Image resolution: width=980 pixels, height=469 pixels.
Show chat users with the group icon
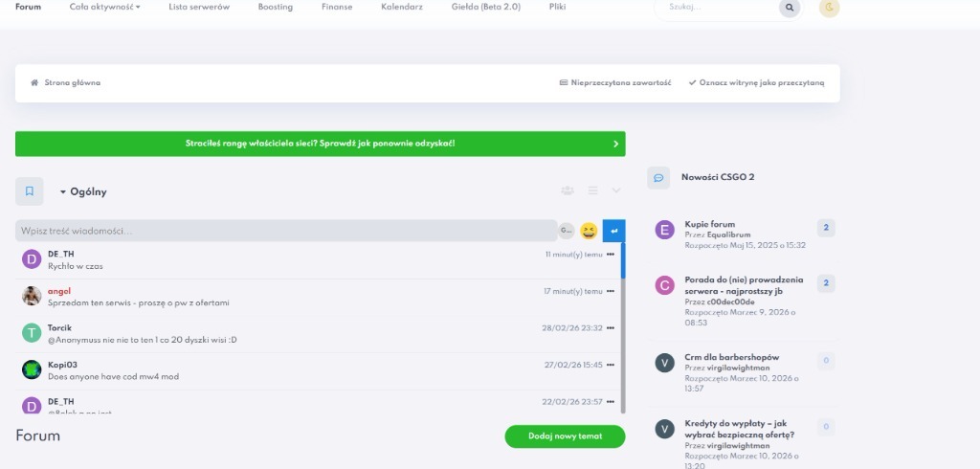[x=568, y=191]
